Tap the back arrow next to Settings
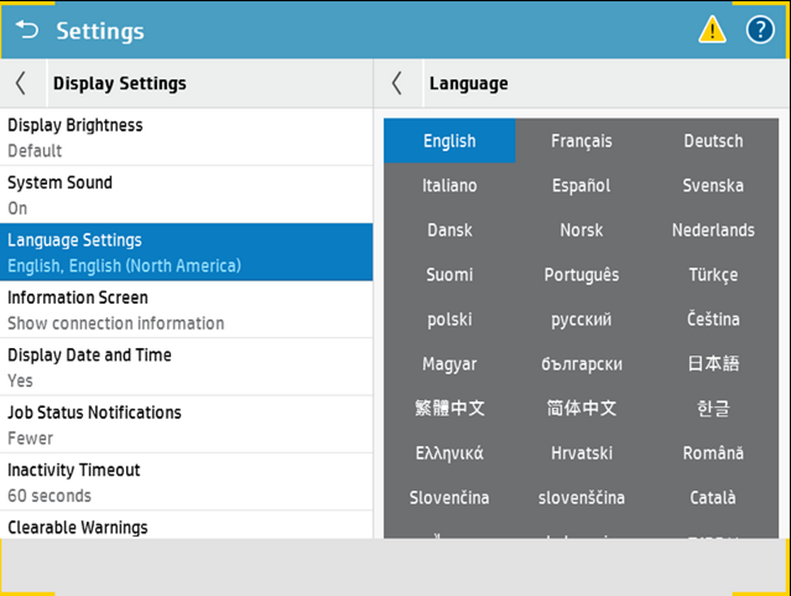The image size is (791, 596). tap(27, 31)
